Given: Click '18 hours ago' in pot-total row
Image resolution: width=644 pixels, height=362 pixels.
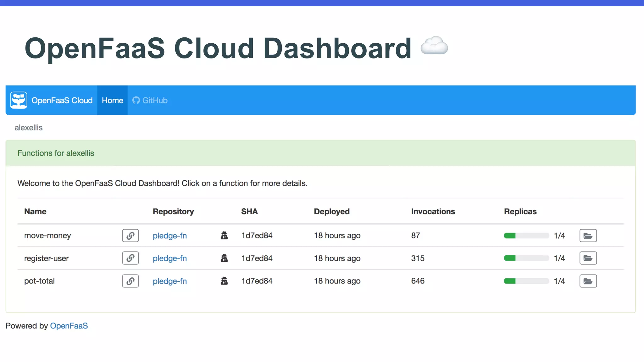Looking at the screenshot, I should pyautogui.click(x=337, y=281).
